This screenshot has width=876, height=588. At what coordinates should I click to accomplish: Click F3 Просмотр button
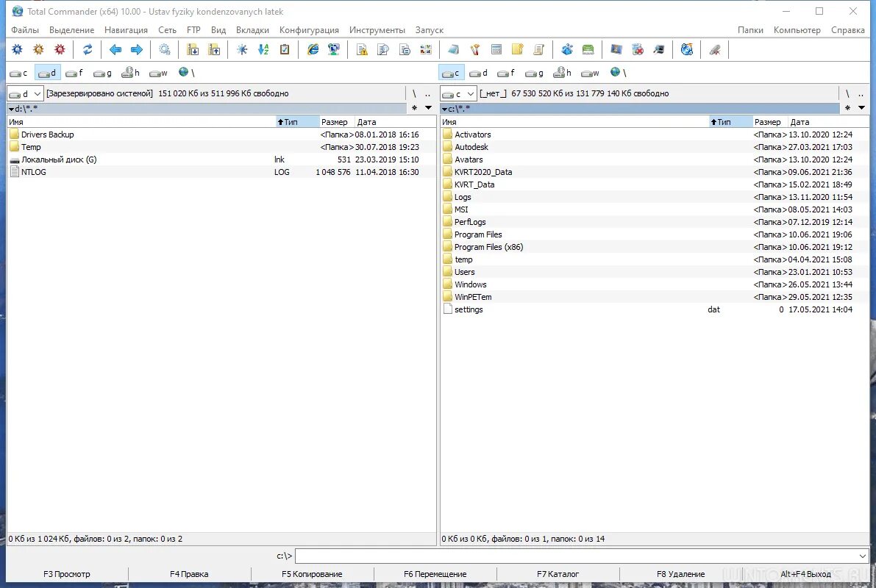tap(67, 574)
